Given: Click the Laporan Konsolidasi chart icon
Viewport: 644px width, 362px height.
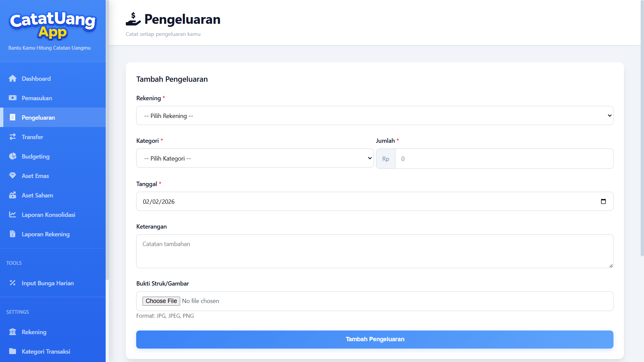Looking at the screenshot, I should point(13,215).
